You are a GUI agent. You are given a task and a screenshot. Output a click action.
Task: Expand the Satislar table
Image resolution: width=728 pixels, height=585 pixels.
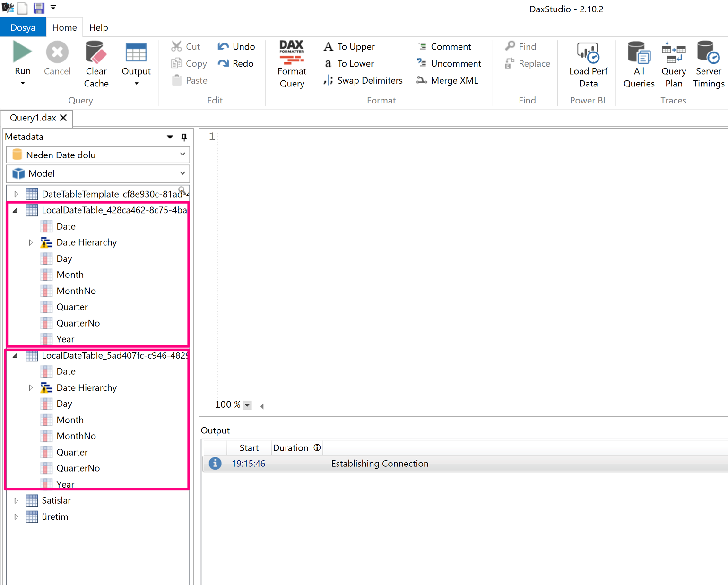[x=16, y=500]
